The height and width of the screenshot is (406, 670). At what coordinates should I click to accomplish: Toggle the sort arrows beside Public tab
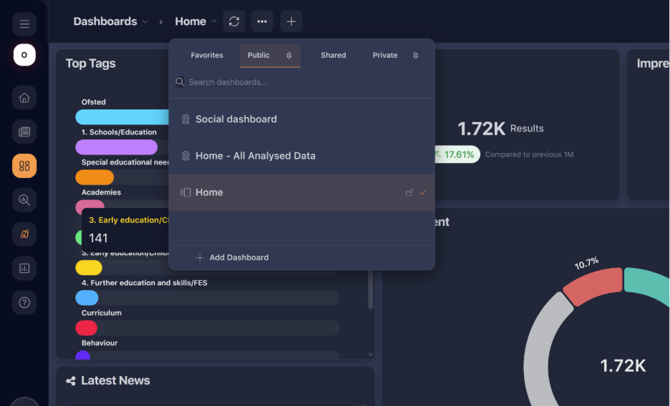click(x=289, y=56)
